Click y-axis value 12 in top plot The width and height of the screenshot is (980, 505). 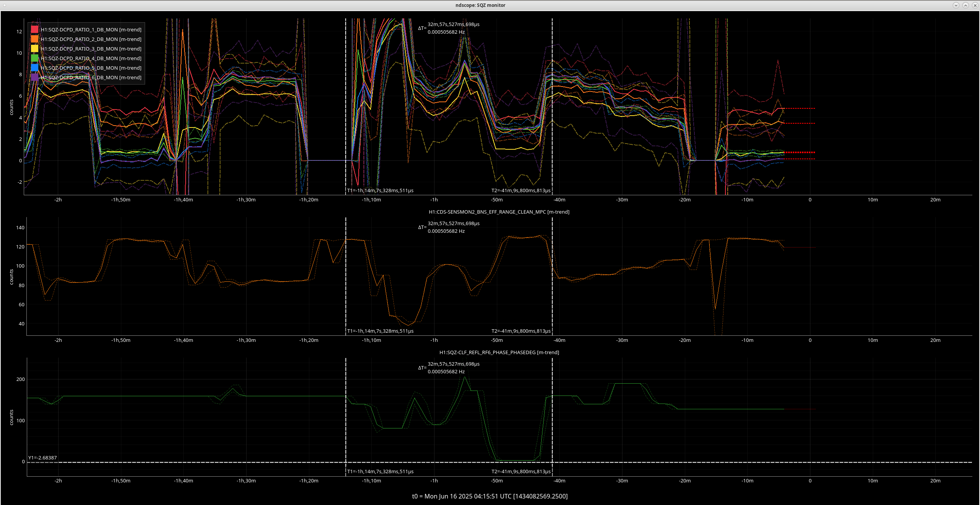pyautogui.click(x=19, y=31)
